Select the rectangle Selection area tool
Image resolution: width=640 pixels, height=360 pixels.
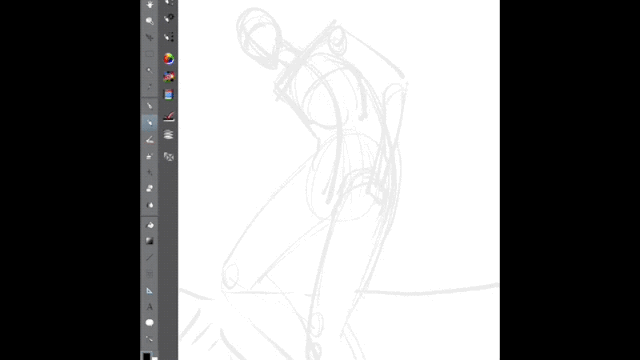pyautogui.click(x=149, y=53)
